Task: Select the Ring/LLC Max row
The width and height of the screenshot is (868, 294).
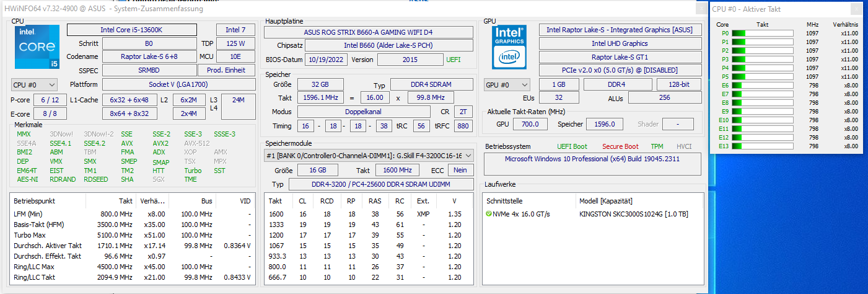Action: (132, 267)
